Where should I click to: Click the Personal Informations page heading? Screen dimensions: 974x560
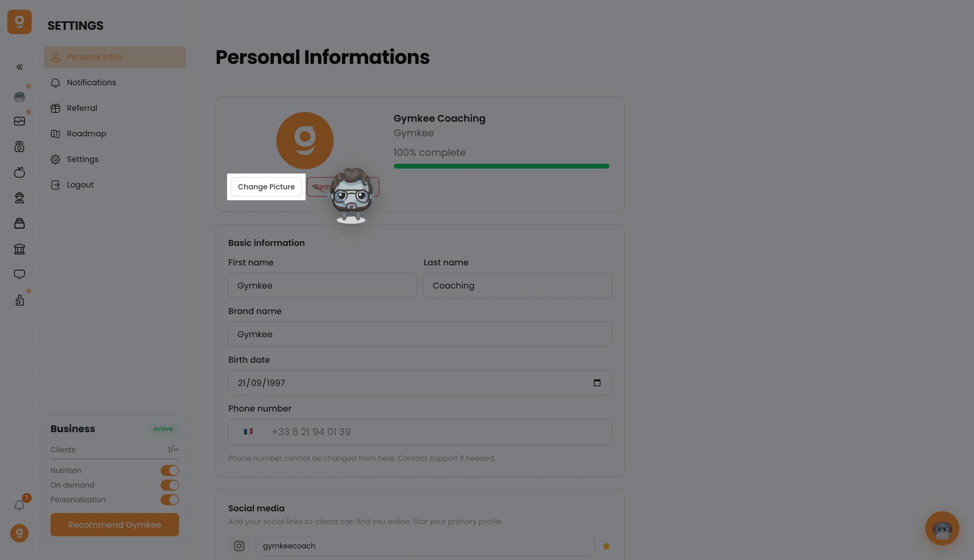pyautogui.click(x=322, y=57)
